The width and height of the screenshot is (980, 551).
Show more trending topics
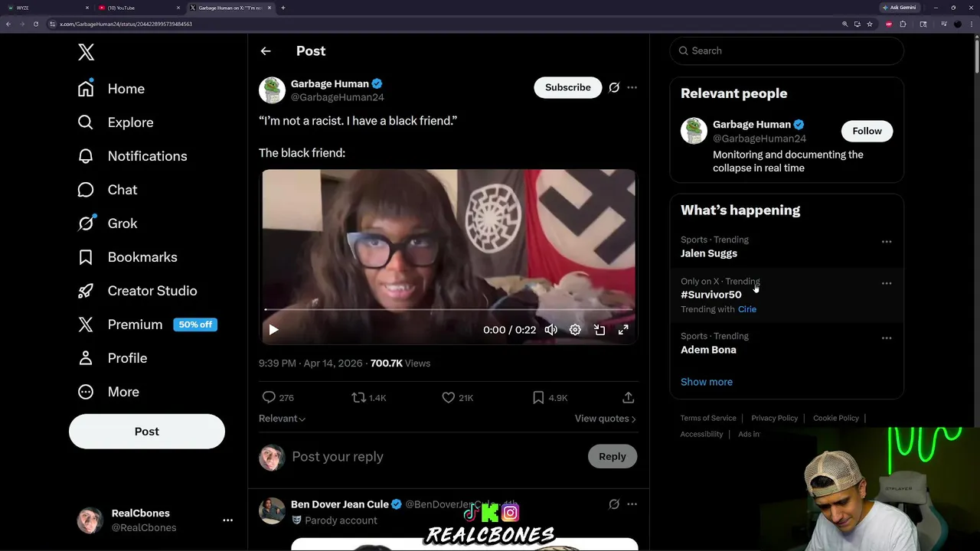tap(707, 382)
